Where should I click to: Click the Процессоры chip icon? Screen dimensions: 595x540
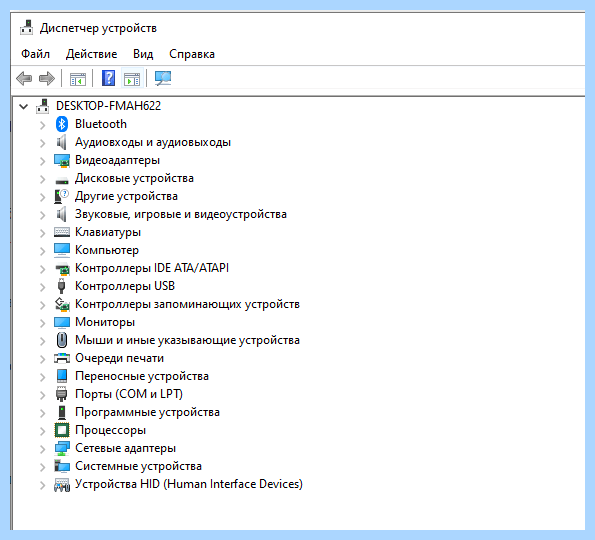tap(62, 430)
